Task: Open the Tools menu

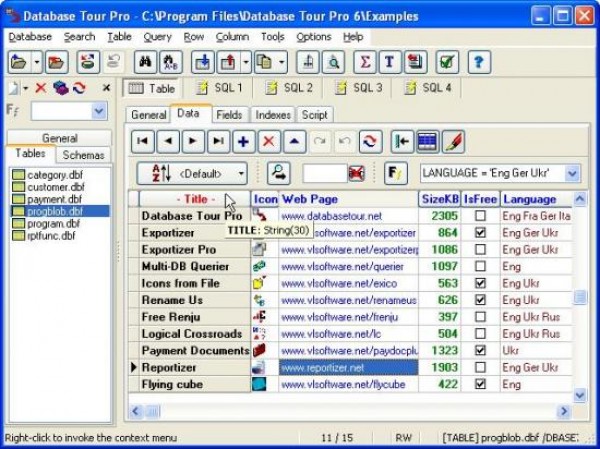Action: 272,37
